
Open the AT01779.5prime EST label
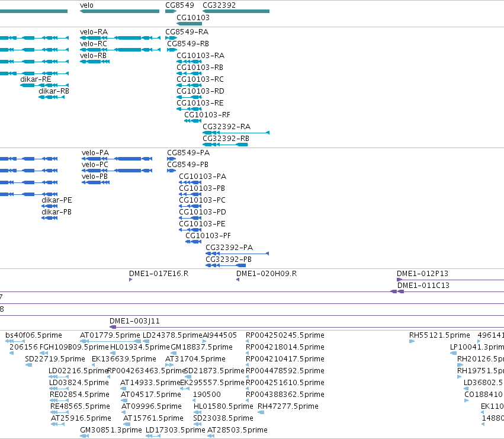(110, 335)
